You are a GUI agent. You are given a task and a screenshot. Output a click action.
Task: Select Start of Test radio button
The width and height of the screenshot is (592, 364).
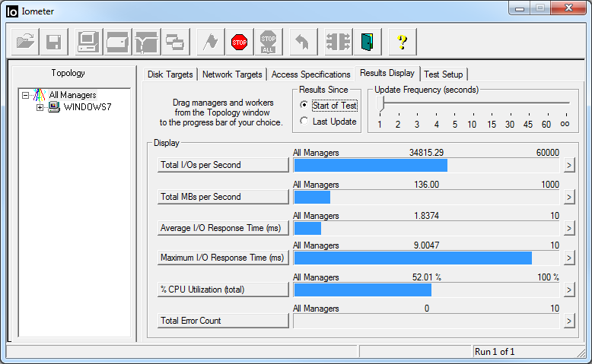[304, 105]
